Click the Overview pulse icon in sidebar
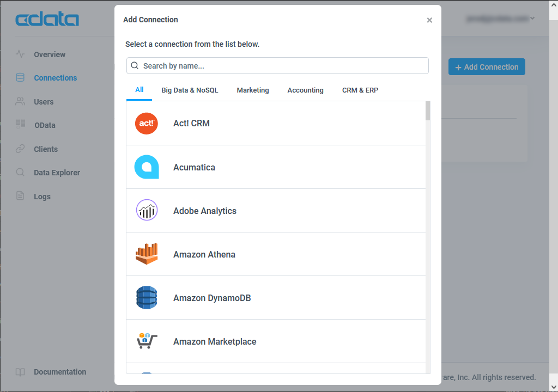Viewport: 558px width, 392px height. pyautogui.click(x=20, y=54)
